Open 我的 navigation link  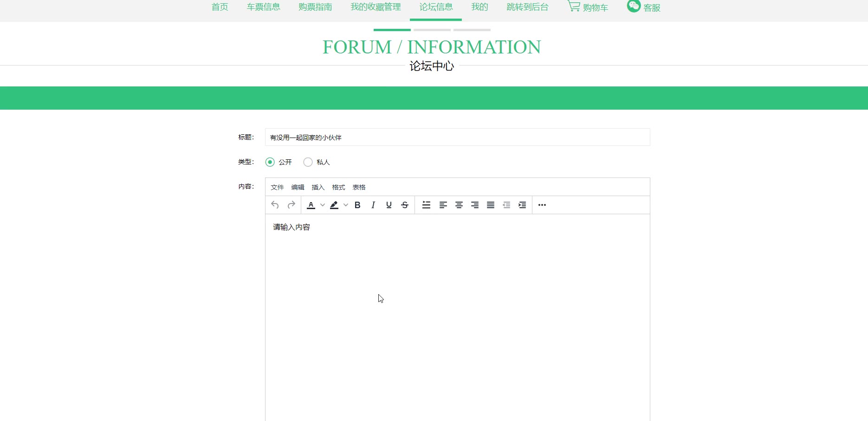[479, 7]
